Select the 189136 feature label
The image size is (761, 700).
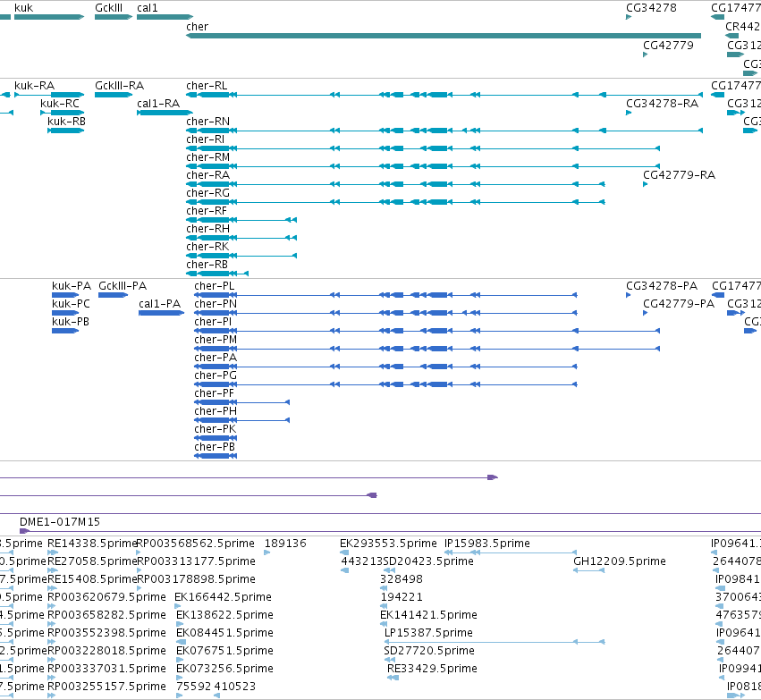pyautogui.click(x=285, y=544)
